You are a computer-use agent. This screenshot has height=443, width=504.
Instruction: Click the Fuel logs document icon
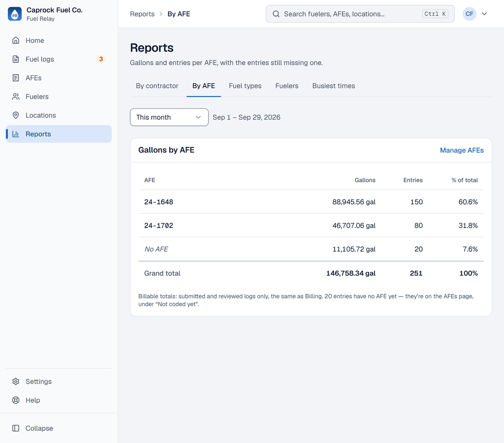pos(16,59)
